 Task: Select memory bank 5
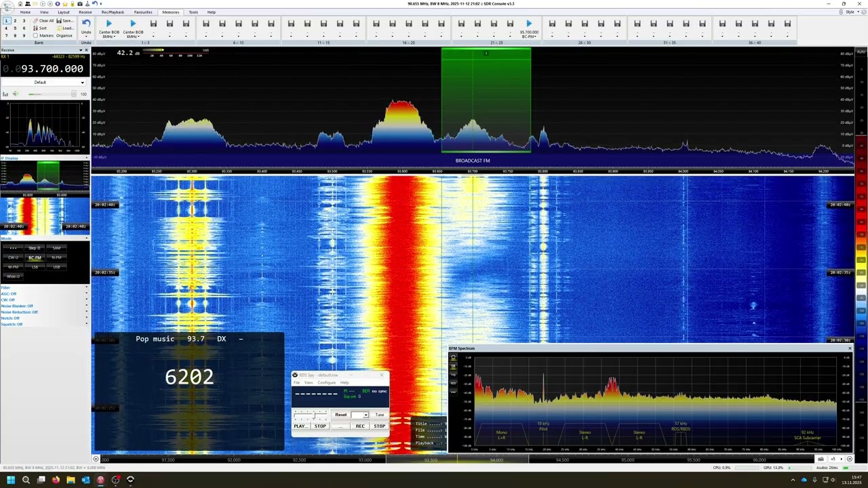click(15, 28)
